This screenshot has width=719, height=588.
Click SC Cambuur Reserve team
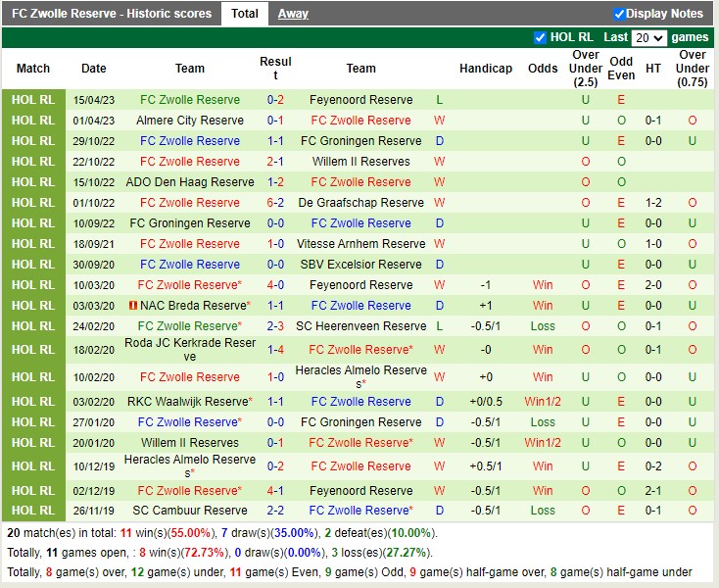tap(190, 510)
